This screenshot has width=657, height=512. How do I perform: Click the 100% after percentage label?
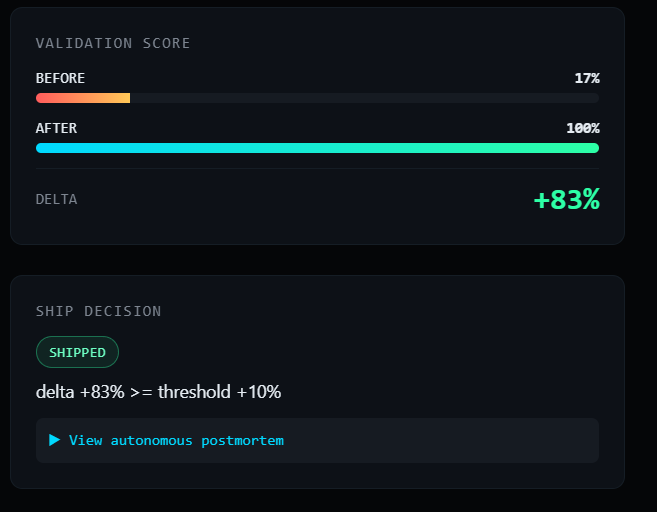point(583,128)
